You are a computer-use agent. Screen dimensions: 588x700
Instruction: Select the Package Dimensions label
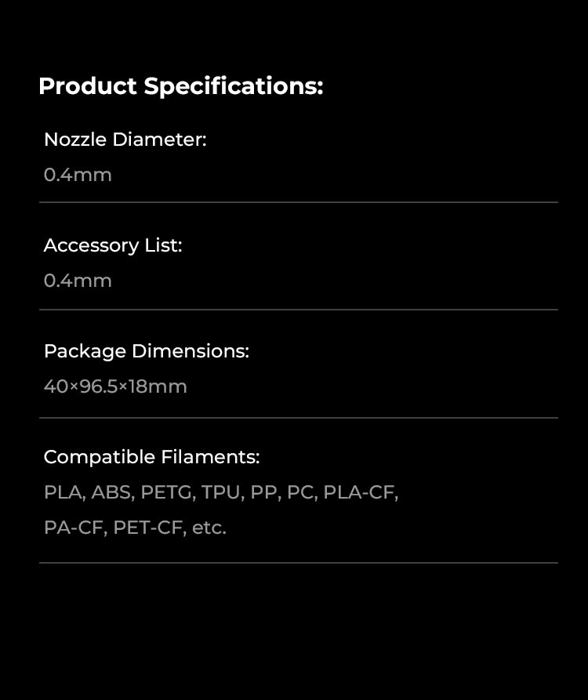(147, 351)
